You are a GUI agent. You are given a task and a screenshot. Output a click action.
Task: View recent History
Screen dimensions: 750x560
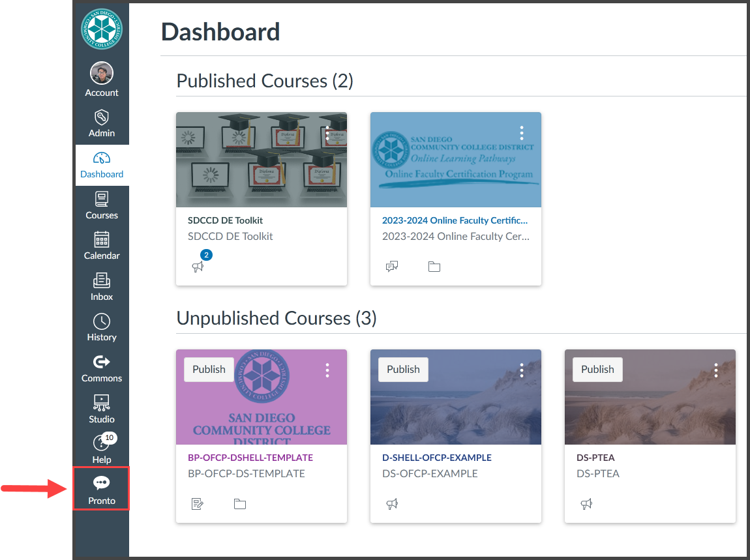coord(101,327)
